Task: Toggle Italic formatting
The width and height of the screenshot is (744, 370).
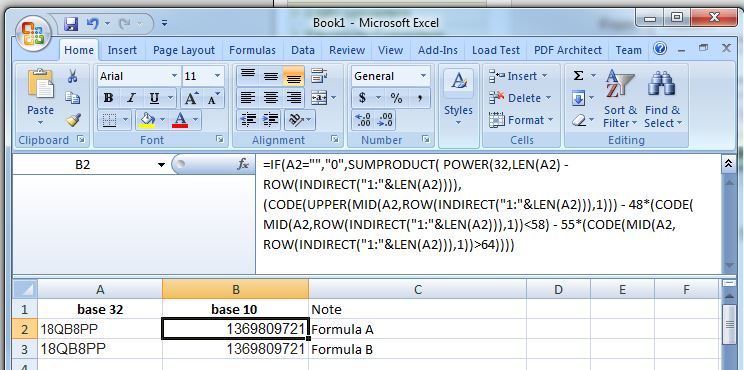Action: click(x=131, y=98)
